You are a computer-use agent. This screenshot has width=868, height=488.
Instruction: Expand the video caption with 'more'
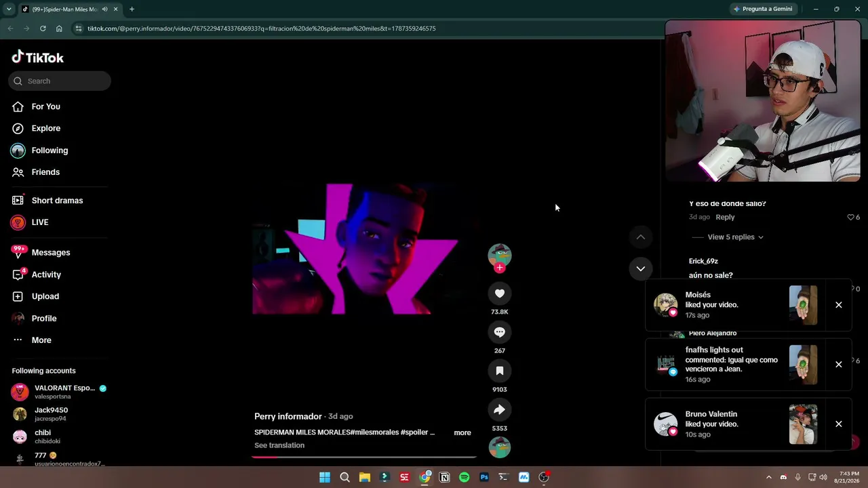point(462,432)
